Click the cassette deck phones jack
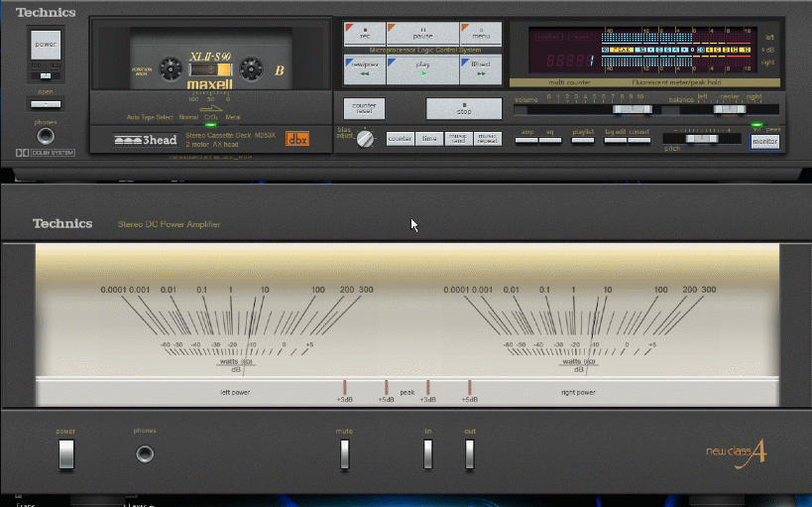This screenshot has width=812, height=507. tap(46, 136)
